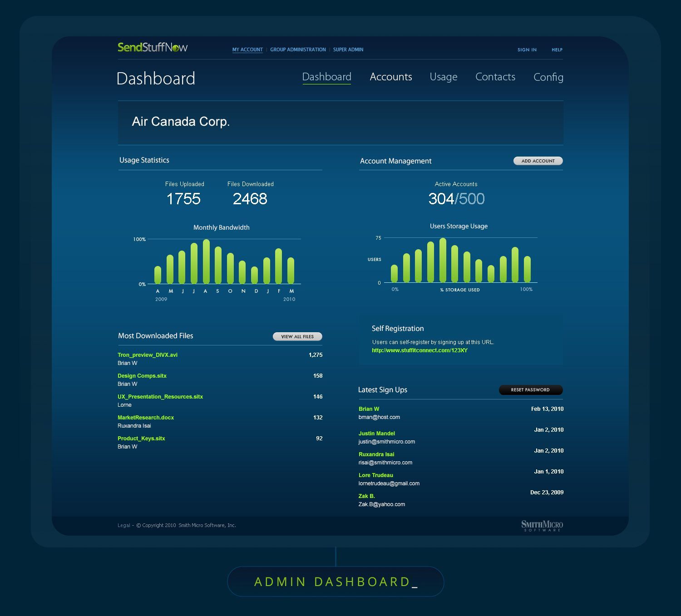This screenshot has height=616, width=681.
Task: Click GROUP ADMINISTRATION in top navigation
Action: pos(298,49)
